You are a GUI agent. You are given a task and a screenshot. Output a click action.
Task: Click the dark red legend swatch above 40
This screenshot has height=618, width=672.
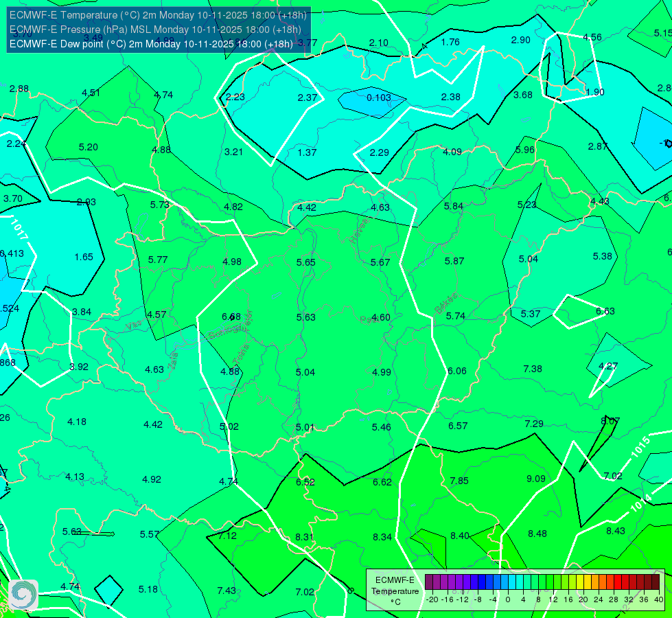[x=656, y=582]
